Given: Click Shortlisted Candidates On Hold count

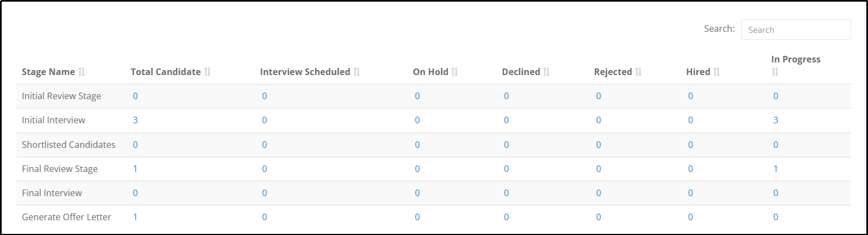Looking at the screenshot, I should (417, 145).
